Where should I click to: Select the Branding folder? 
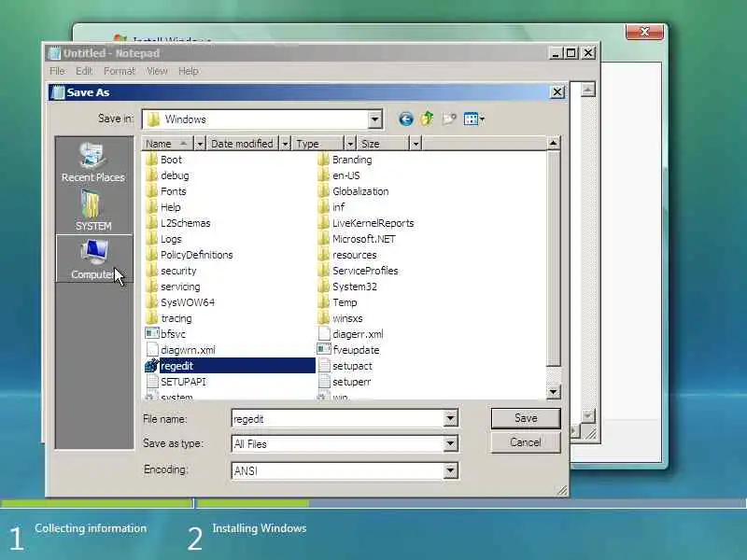(345, 160)
